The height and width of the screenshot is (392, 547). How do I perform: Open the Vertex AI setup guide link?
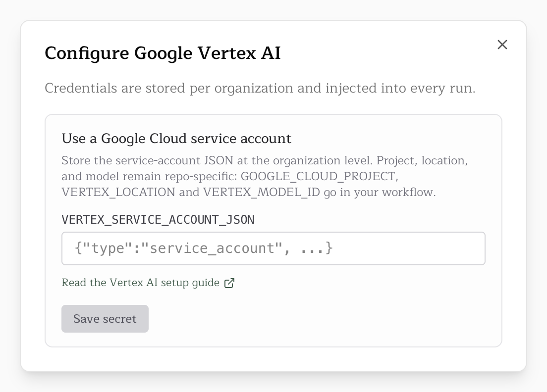[148, 283]
